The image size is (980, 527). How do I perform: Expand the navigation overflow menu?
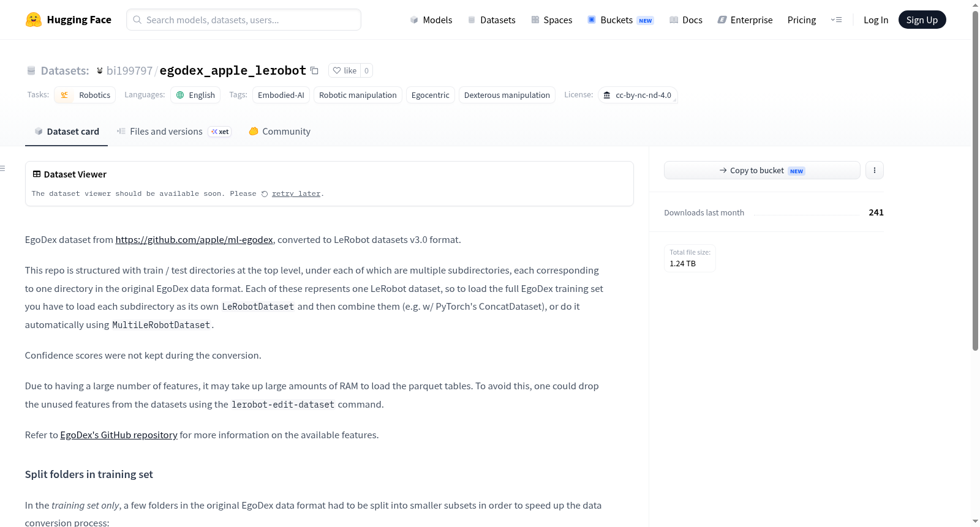836,20
